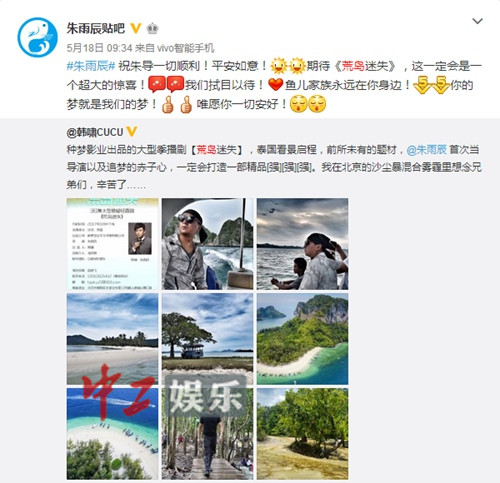
Task: Click the verified badge next to 韩啸CUCU
Action: click(132, 132)
